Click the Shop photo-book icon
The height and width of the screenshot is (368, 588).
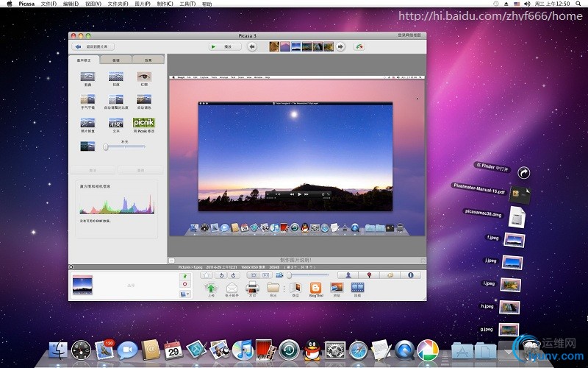[x=295, y=288]
